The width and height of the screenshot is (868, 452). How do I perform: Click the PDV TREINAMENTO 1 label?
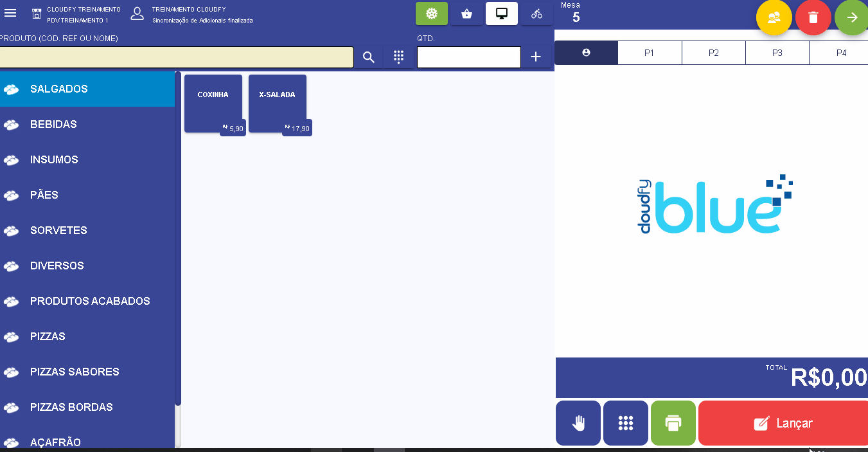78,21
